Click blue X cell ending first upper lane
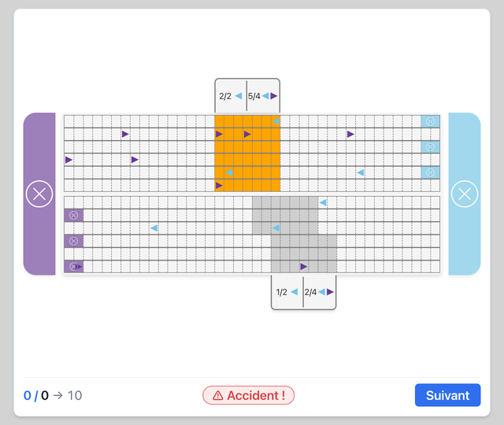This screenshot has width=504, height=425. (431, 121)
